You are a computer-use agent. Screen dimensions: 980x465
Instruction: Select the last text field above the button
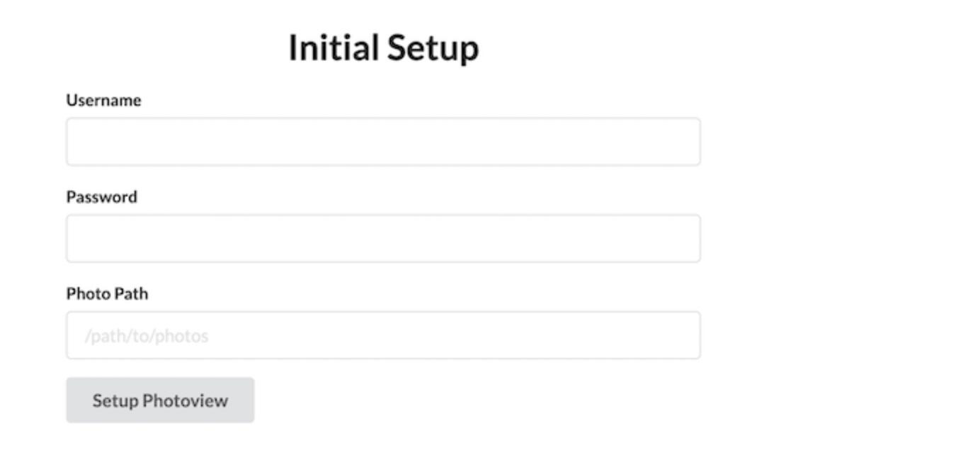pyautogui.click(x=383, y=335)
